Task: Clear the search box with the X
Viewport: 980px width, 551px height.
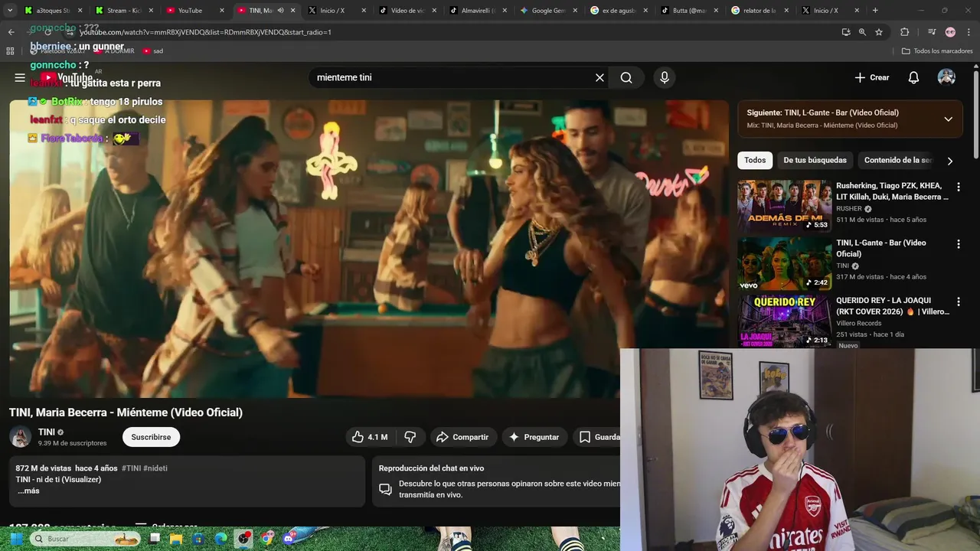Action: (x=599, y=77)
